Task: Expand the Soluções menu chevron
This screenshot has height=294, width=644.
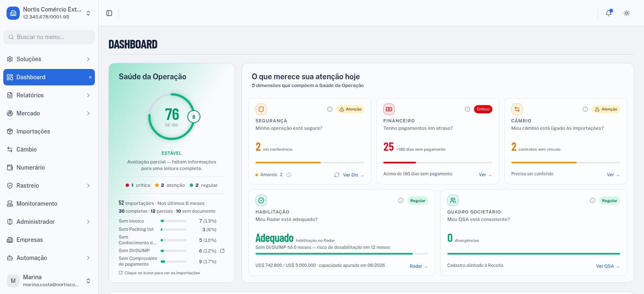Action: pos(88,59)
